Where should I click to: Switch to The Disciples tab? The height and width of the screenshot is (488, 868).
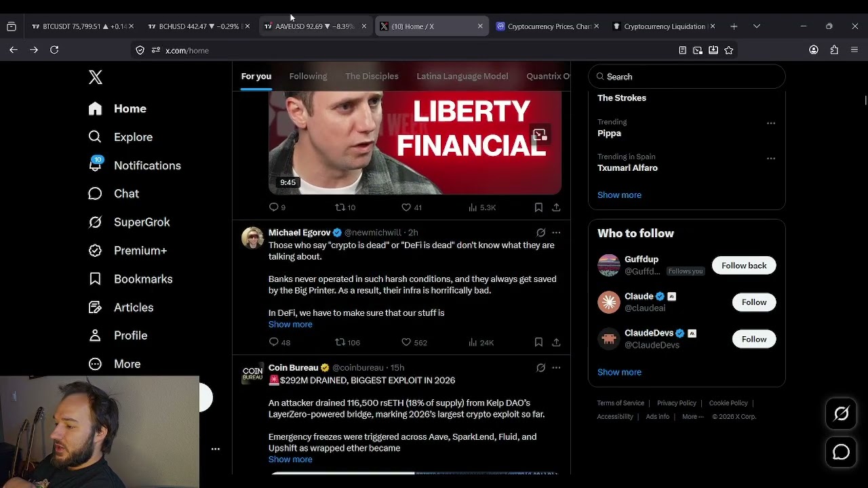tap(372, 77)
